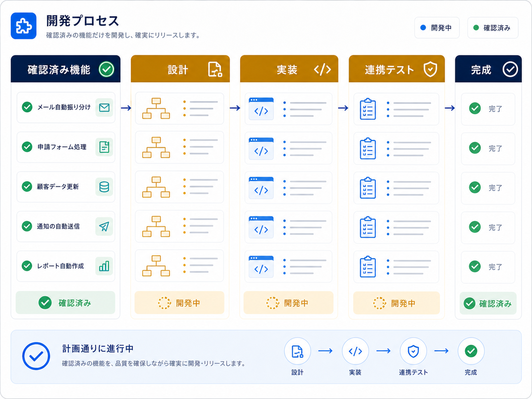Select the 顧客データ更新 feature text
Viewport: 532px width, 399px height.
point(58,187)
